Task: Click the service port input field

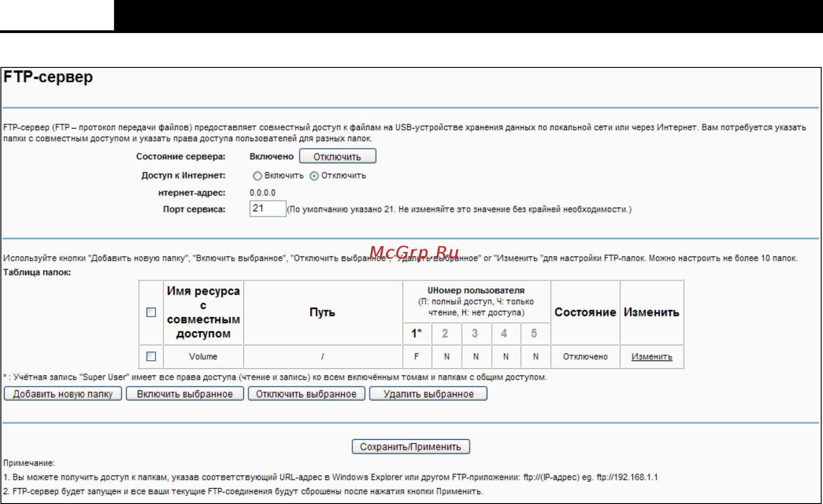Action: [268, 209]
